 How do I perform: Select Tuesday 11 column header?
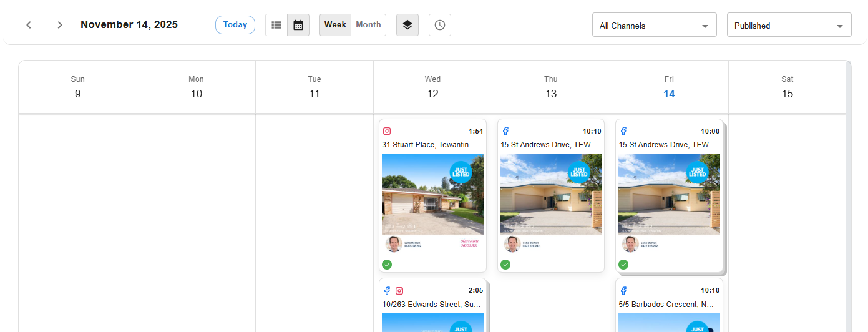315,87
